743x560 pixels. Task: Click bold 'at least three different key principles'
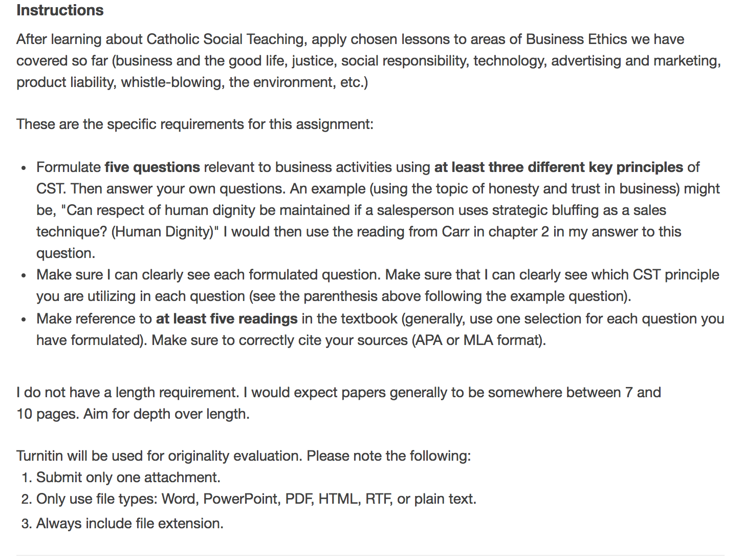tap(558, 167)
